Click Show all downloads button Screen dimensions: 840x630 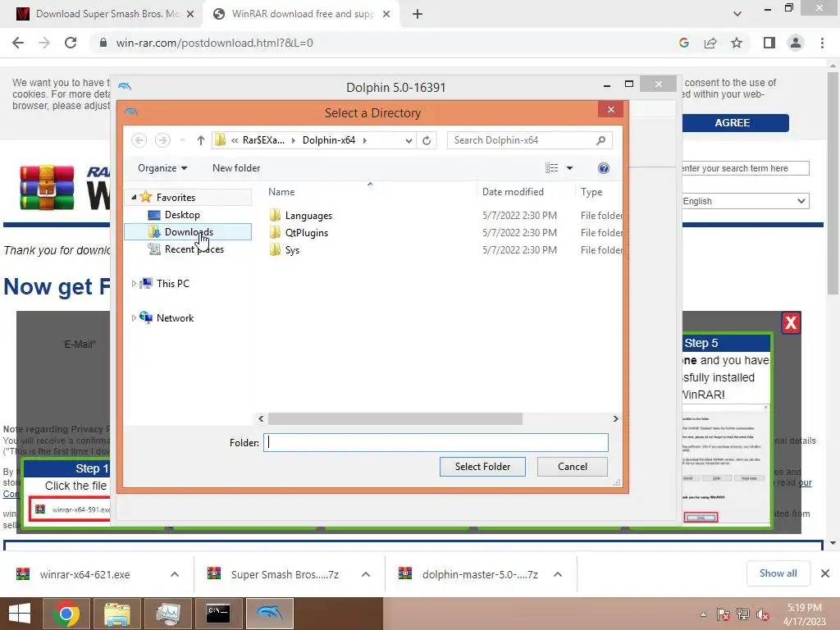[778, 573]
